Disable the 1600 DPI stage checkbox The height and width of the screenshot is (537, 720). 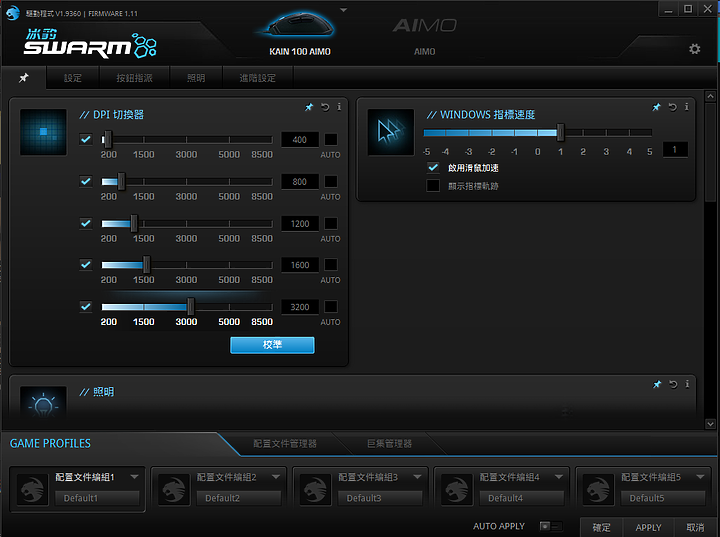coord(86,265)
